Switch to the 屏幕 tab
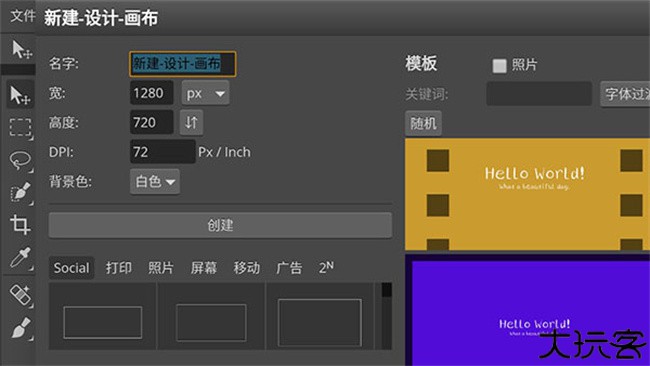Image resolution: width=650 pixels, height=366 pixels. point(204,268)
